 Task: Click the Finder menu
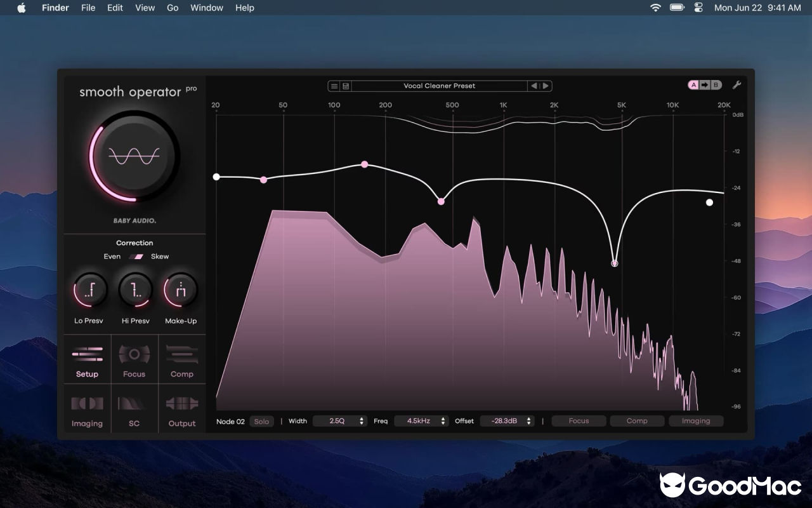tap(55, 8)
